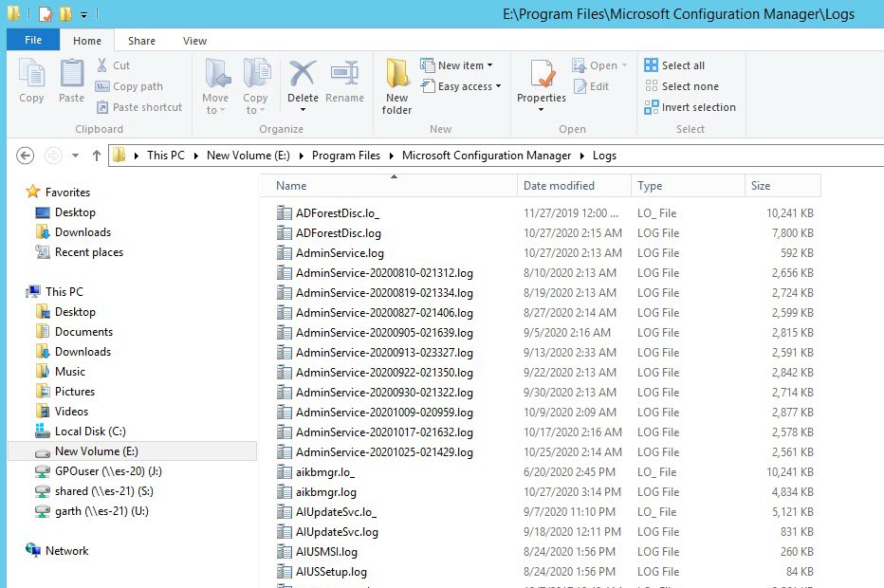Expand the Open button dropdown arrow
884x588 pixels.
click(625, 65)
